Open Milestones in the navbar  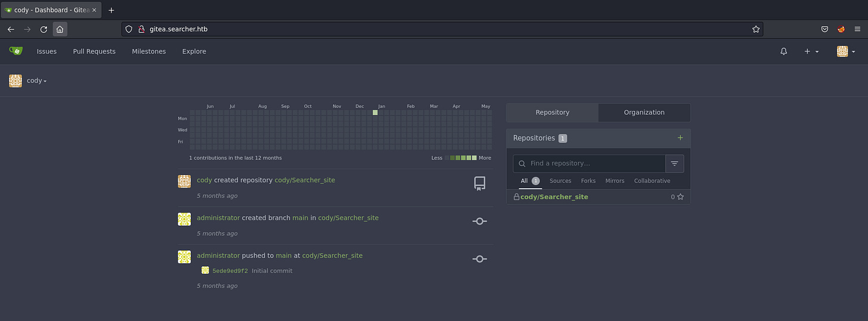[x=149, y=52]
